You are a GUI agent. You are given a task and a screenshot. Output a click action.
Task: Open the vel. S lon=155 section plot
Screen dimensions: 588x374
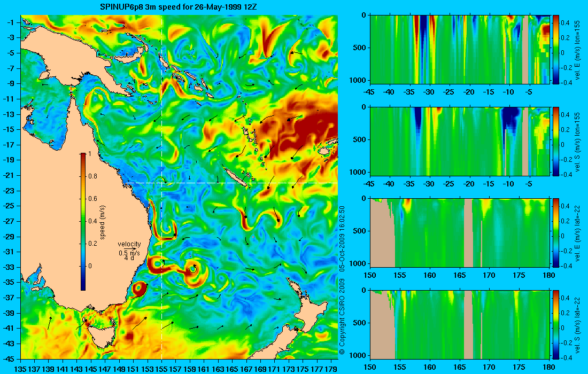click(x=460, y=141)
